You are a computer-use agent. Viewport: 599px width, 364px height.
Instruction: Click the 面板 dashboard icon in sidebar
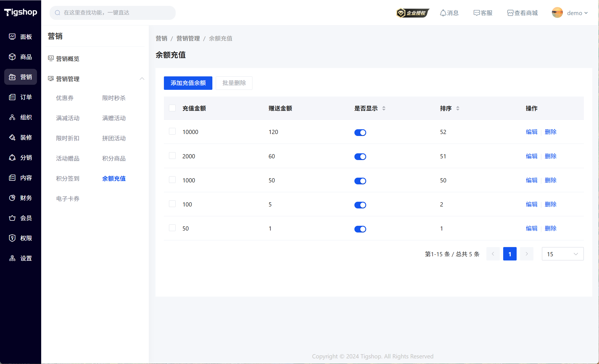12,37
